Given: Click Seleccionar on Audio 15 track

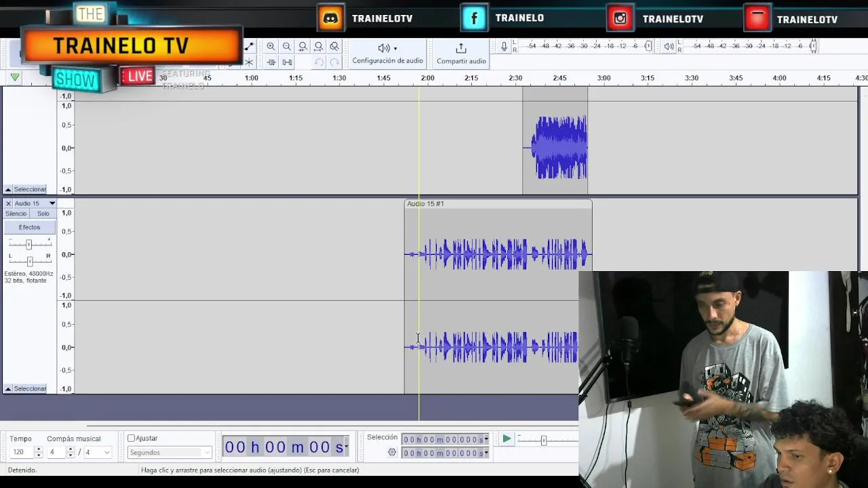Looking at the screenshot, I should pos(30,389).
